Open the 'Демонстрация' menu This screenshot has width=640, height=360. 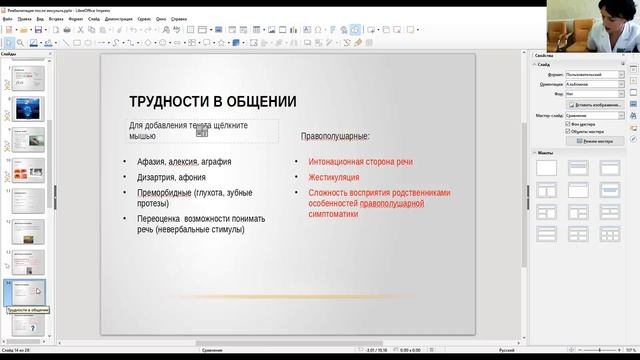point(118,19)
